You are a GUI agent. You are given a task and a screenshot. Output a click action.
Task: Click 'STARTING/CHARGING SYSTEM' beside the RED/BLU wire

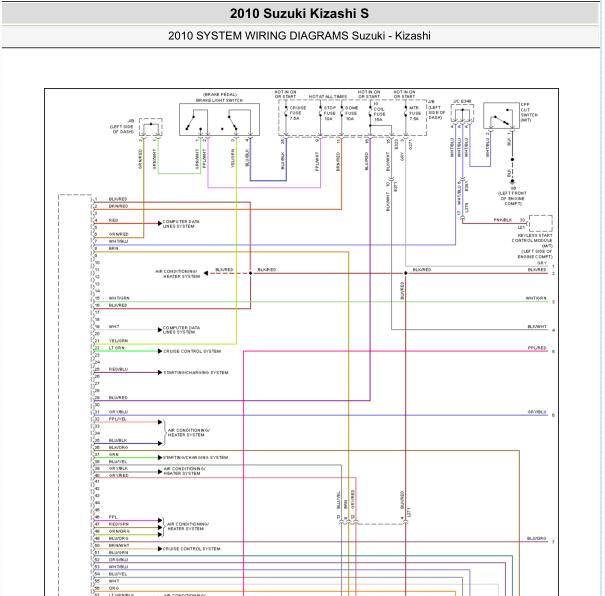coord(196,373)
